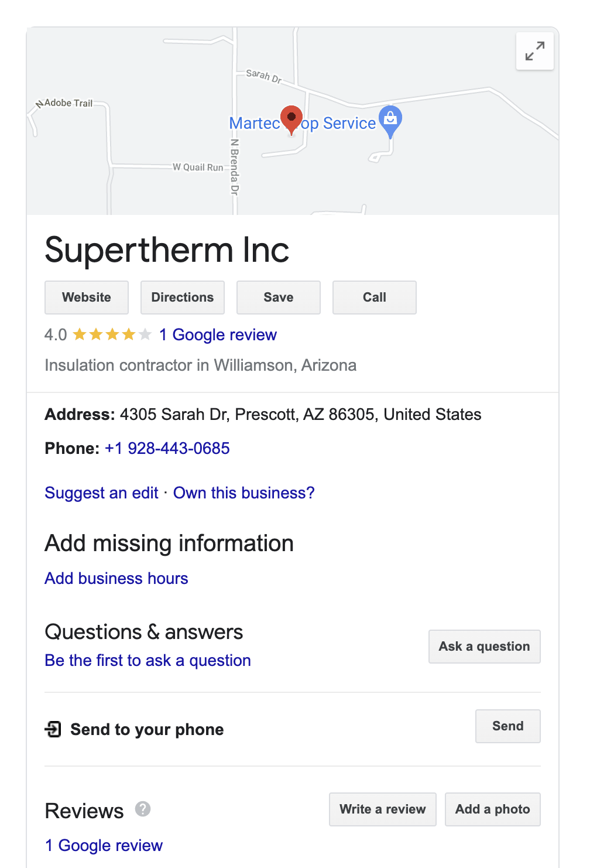The image size is (590, 868).
Task: Expand the map to full view
Action: tap(534, 51)
